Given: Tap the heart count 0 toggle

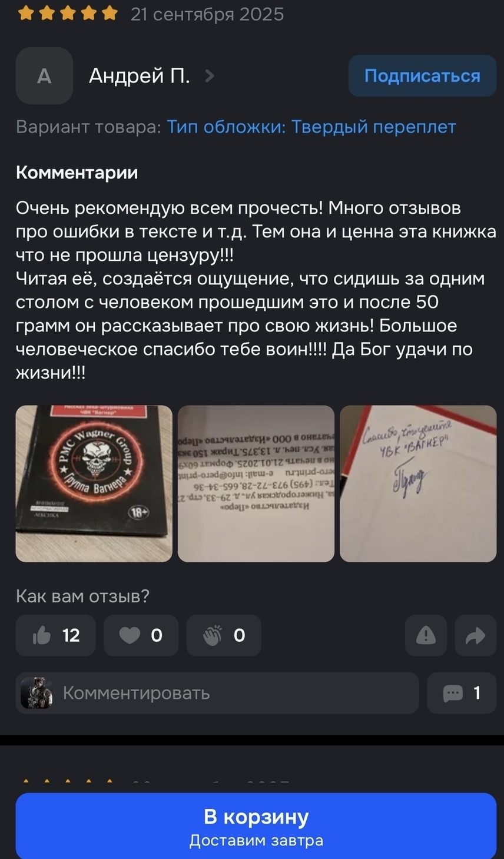Looking at the screenshot, I should 141,635.
